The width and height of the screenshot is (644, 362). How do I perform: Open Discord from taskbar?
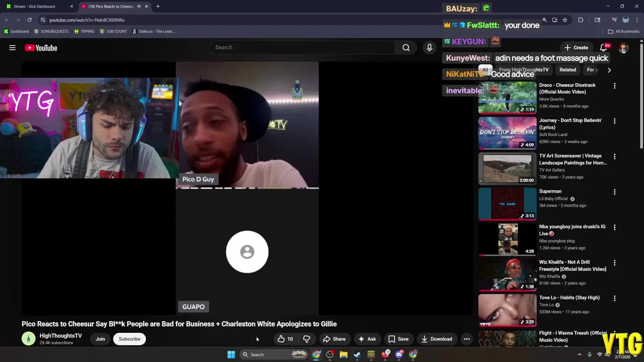pos(399,354)
